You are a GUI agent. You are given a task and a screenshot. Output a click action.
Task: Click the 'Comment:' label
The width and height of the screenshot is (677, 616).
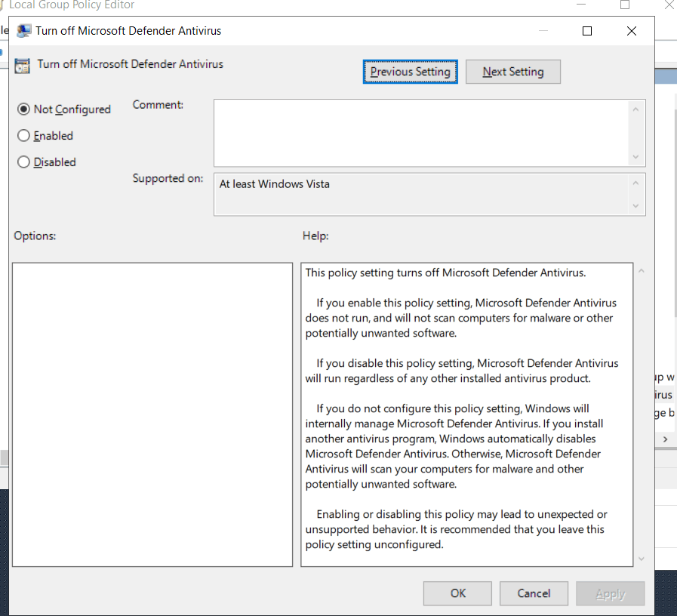[x=158, y=104]
